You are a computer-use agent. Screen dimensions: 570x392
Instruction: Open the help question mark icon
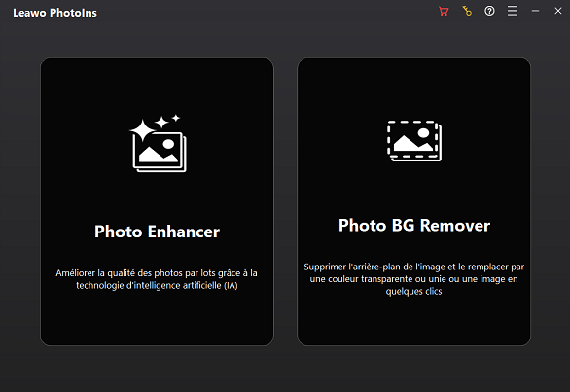pyautogui.click(x=489, y=11)
